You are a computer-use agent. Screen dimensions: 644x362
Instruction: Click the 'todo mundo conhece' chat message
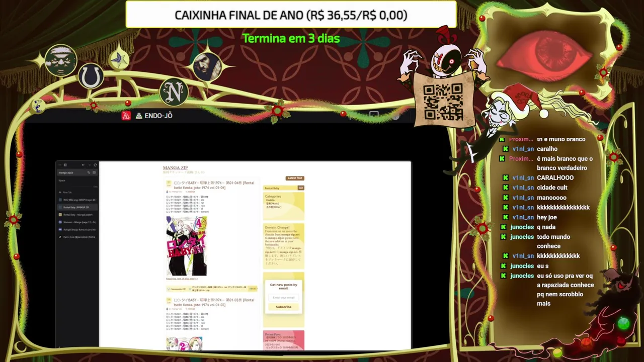pyautogui.click(x=553, y=241)
